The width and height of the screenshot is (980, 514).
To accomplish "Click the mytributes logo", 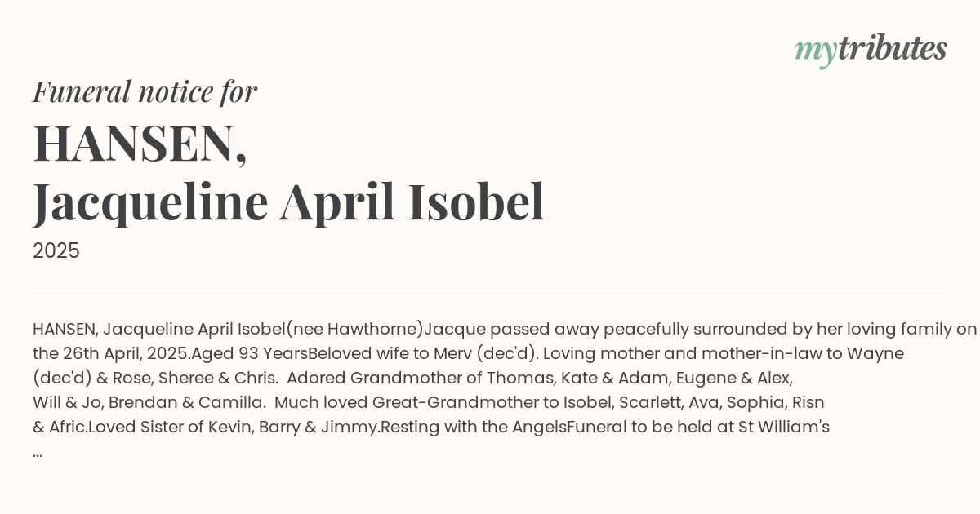I will [x=871, y=49].
